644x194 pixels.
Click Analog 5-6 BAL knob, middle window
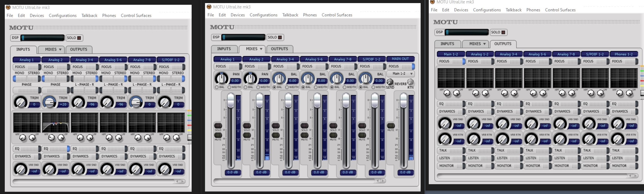[x=308, y=78]
